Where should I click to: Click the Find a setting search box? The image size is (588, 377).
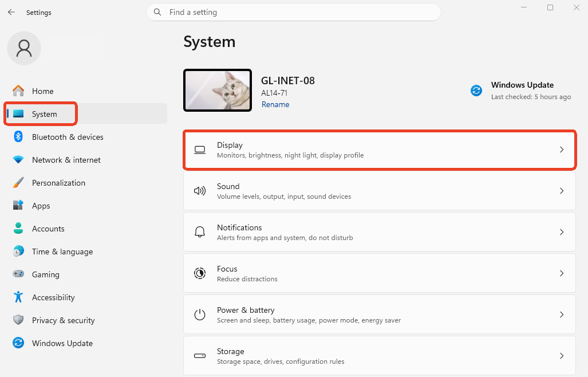pyautogui.click(x=293, y=13)
